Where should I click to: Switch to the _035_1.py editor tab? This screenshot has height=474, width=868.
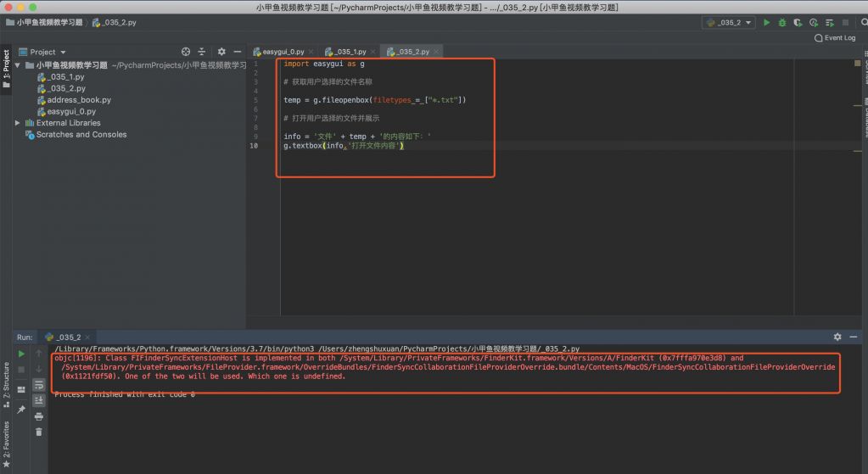coord(349,52)
